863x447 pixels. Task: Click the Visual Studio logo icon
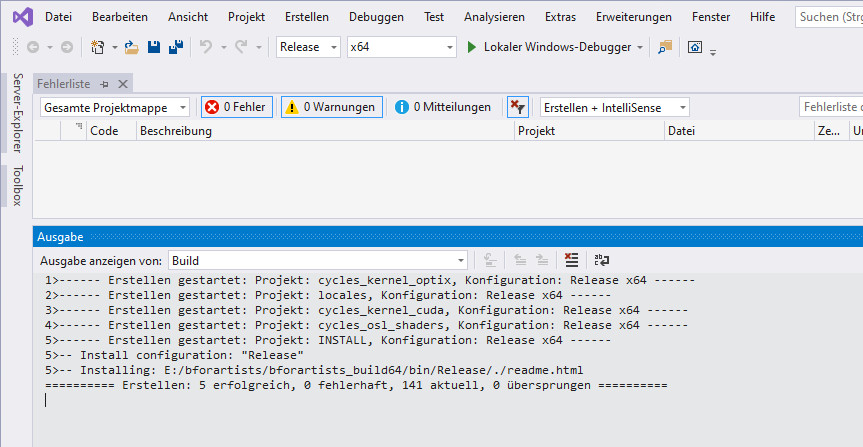(x=23, y=17)
